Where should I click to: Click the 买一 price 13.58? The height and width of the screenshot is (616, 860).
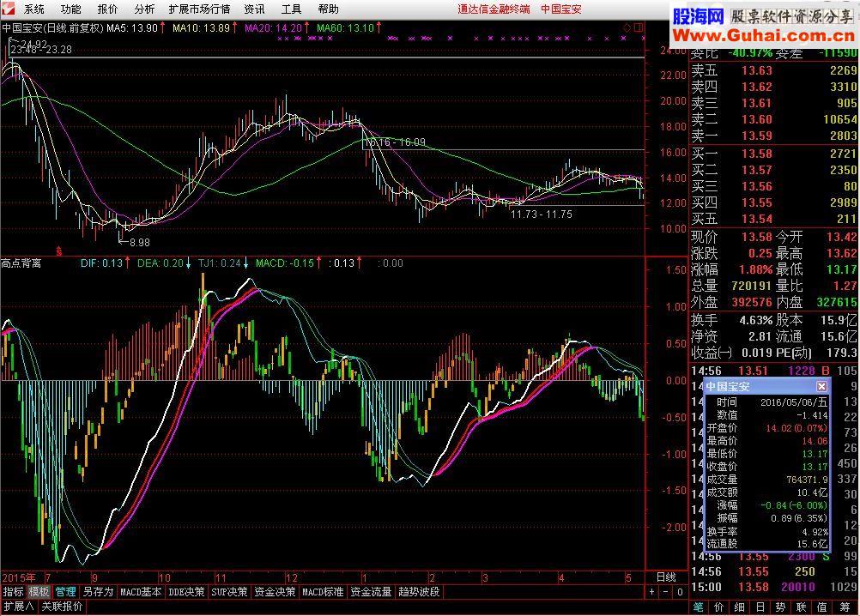point(757,154)
